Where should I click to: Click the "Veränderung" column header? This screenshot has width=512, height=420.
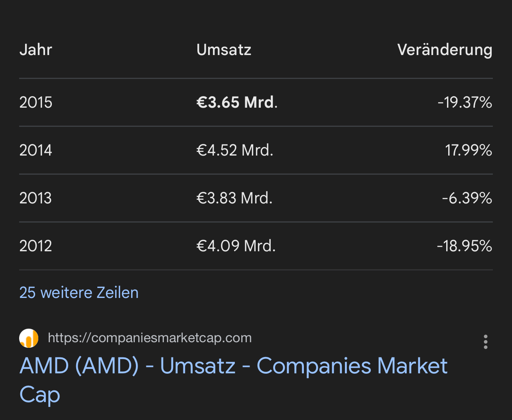coord(445,50)
